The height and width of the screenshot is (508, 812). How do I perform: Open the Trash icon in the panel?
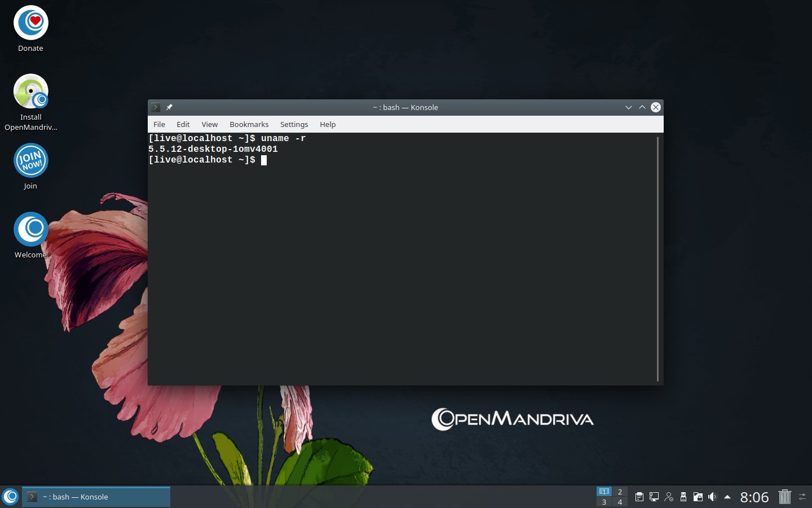785,497
